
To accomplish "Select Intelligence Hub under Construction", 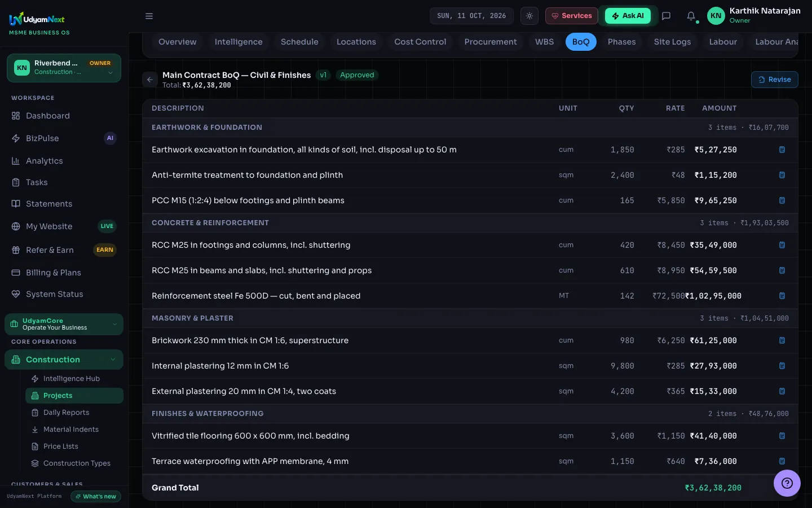I will click(74, 379).
